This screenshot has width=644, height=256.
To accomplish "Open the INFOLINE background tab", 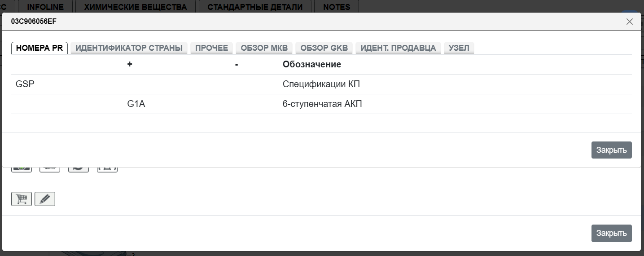I will pyautogui.click(x=45, y=7).
